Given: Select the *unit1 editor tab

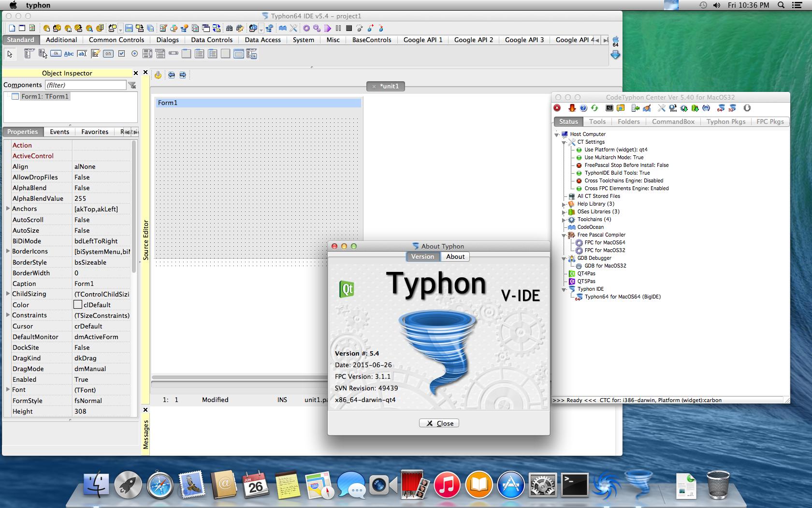Looking at the screenshot, I should (386, 86).
